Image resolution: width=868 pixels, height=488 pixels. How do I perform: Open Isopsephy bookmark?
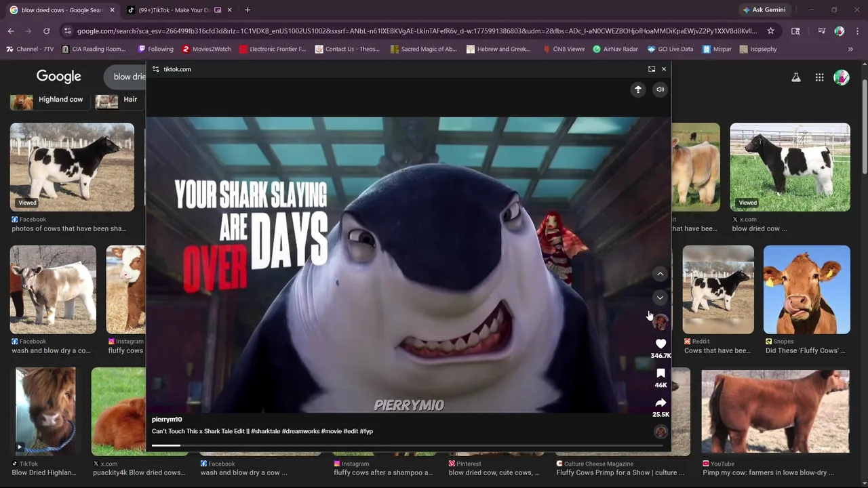coord(758,49)
